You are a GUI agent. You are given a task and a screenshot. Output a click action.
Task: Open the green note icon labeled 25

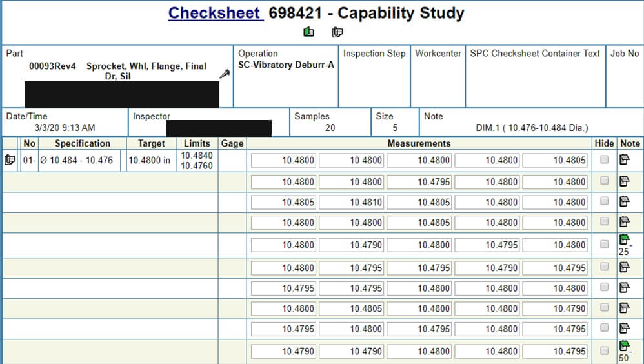(x=624, y=241)
